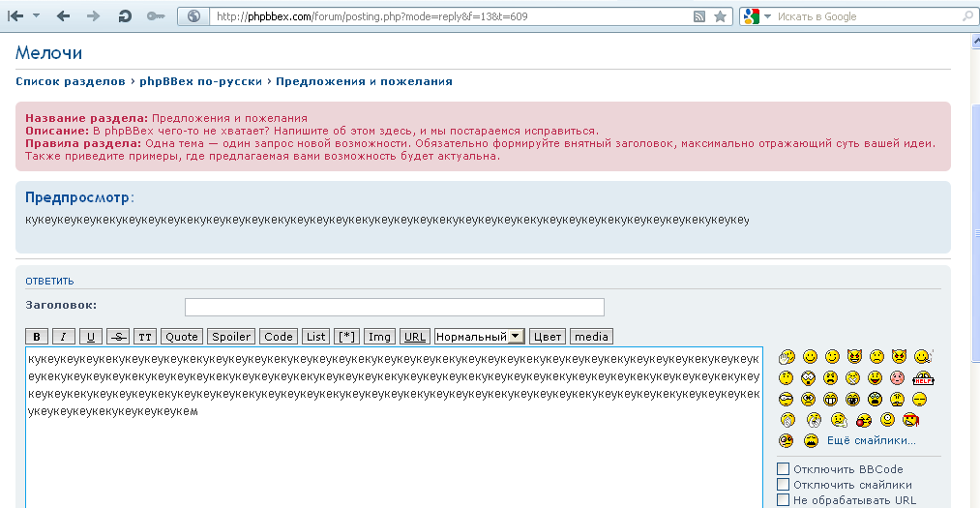The width and height of the screenshot is (980, 508).
Task: Enable the Отключить BBCode checkbox
Action: click(x=784, y=469)
